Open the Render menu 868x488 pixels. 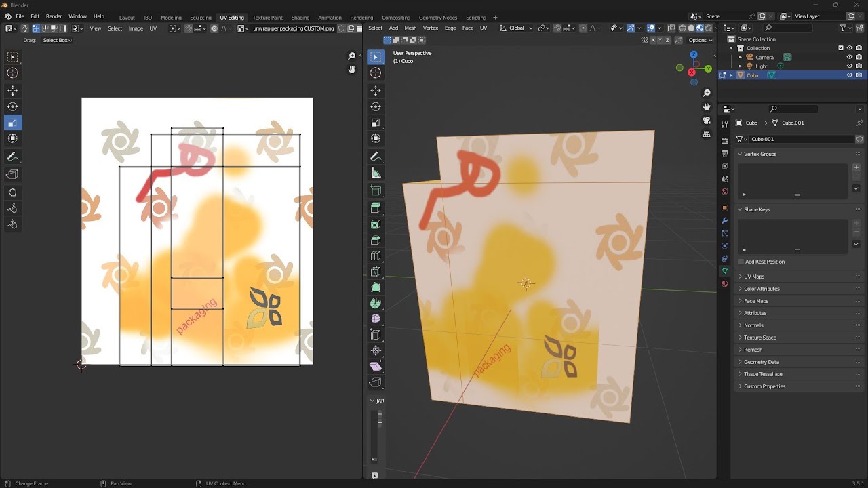point(54,16)
